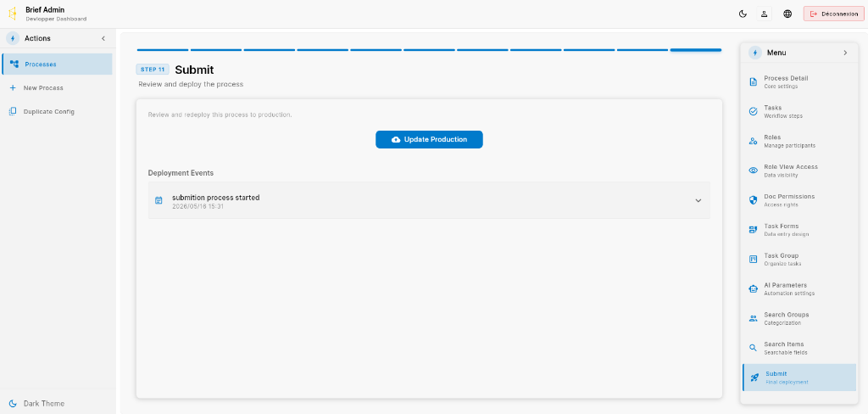
Task: Click the Dark Theme moon icon
Action: tap(13, 404)
